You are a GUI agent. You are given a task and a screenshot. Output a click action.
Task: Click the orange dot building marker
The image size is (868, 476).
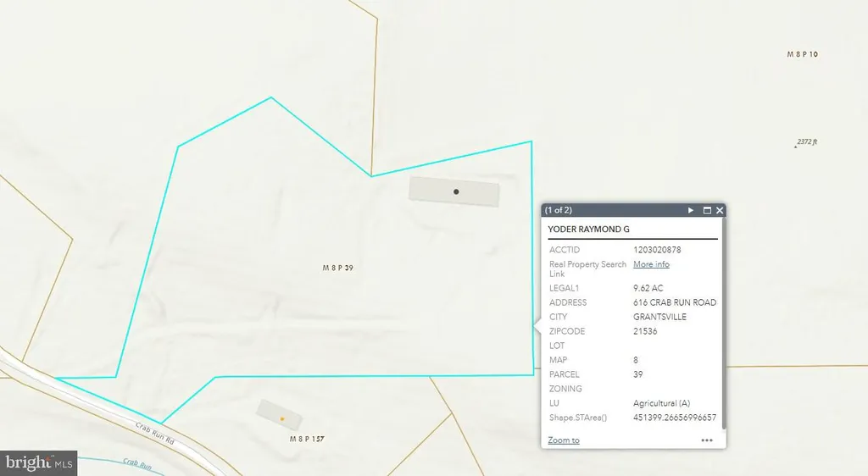pos(282,418)
